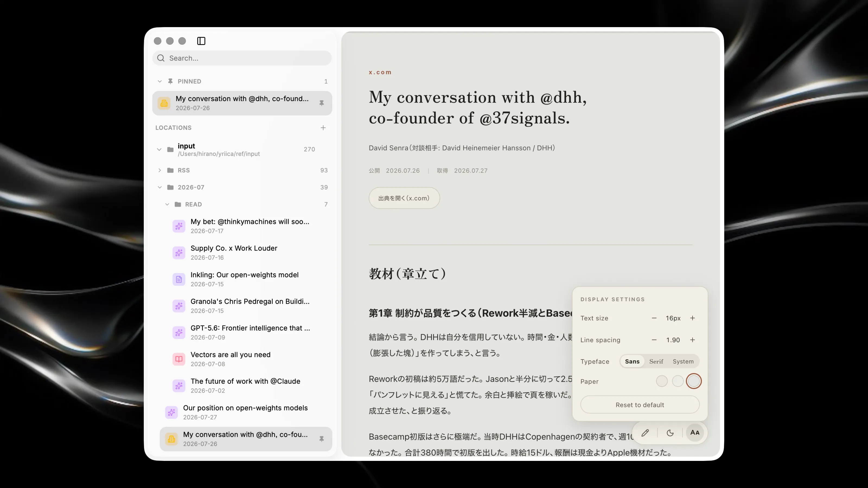This screenshot has width=868, height=488.
Task: Collapse the input location chevron
Action: coord(159,150)
